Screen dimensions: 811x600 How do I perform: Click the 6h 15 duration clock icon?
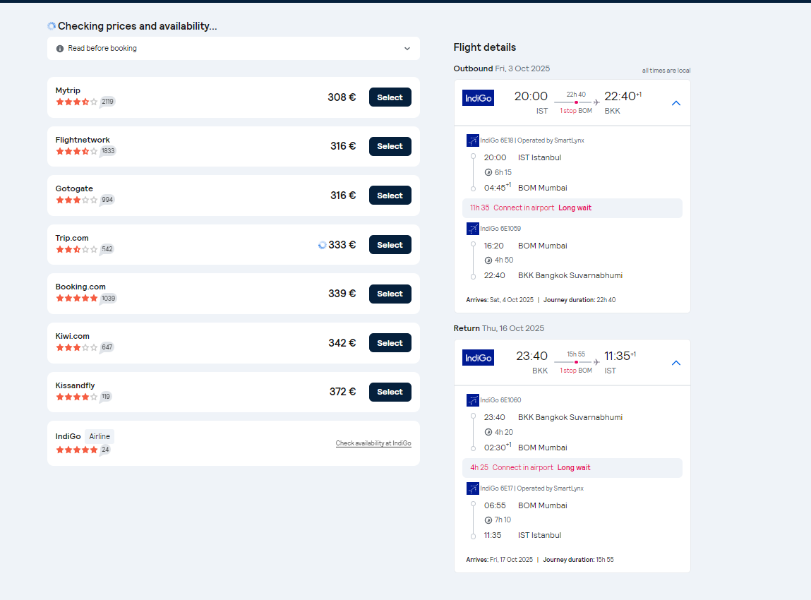click(x=488, y=173)
